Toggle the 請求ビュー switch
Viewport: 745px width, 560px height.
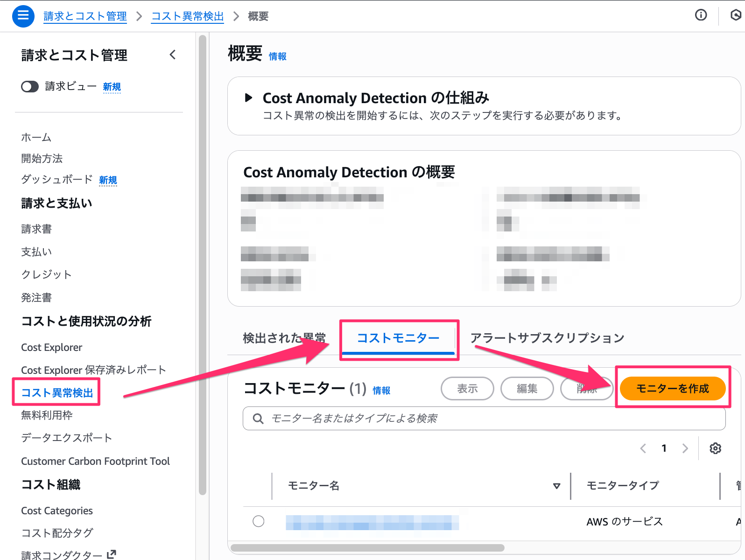tap(30, 87)
